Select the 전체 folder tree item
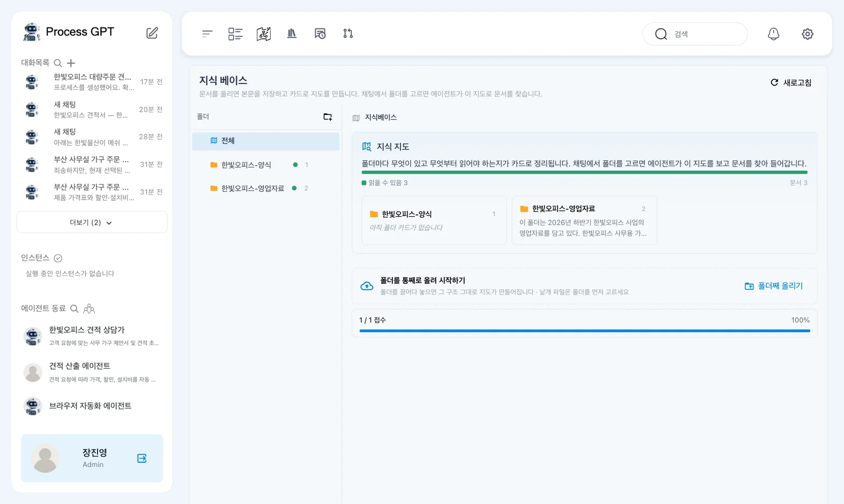The height and width of the screenshot is (504, 844). coord(266,141)
